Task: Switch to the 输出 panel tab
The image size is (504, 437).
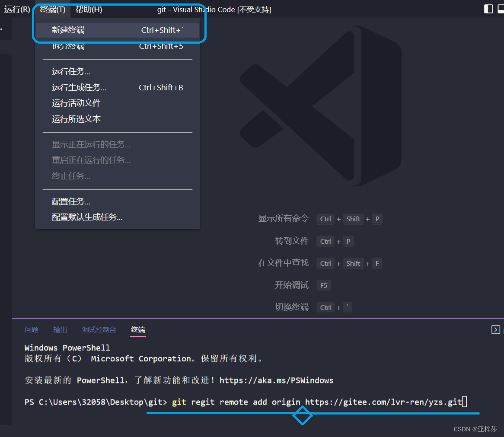Action: click(60, 330)
